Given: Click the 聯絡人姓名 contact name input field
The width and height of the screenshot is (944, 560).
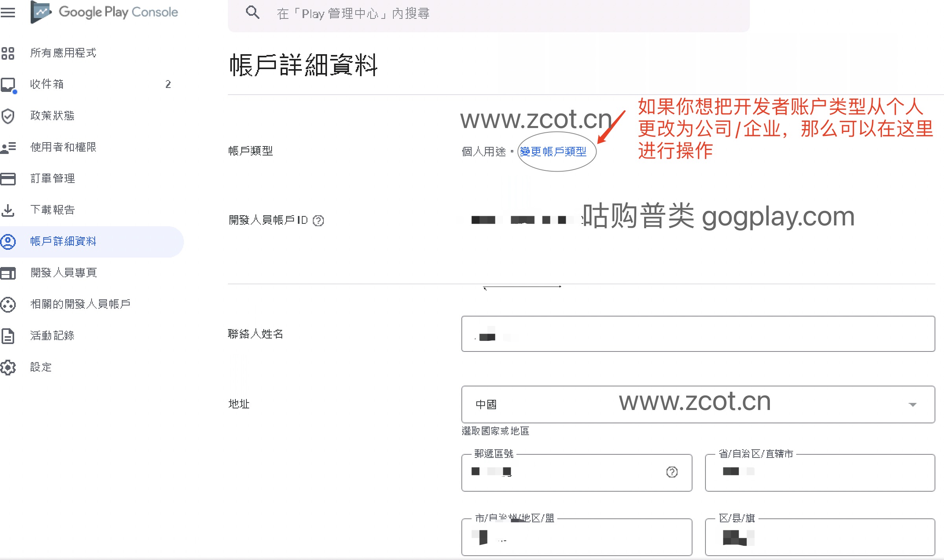Looking at the screenshot, I should tap(697, 334).
